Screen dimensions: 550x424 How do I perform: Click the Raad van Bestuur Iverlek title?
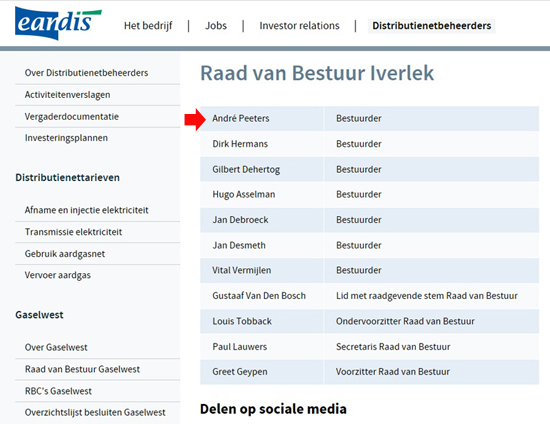pyautogui.click(x=317, y=73)
